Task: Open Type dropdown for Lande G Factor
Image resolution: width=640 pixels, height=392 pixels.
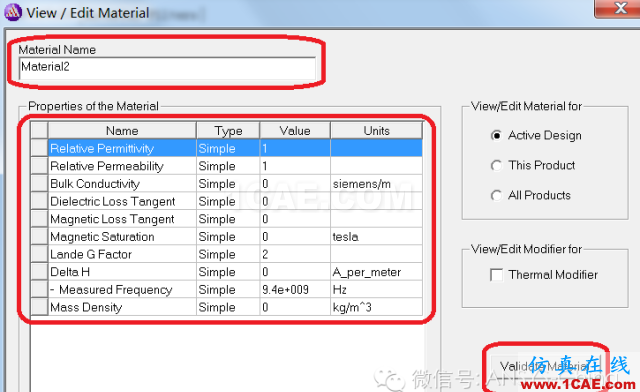Action: [x=228, y=254]
